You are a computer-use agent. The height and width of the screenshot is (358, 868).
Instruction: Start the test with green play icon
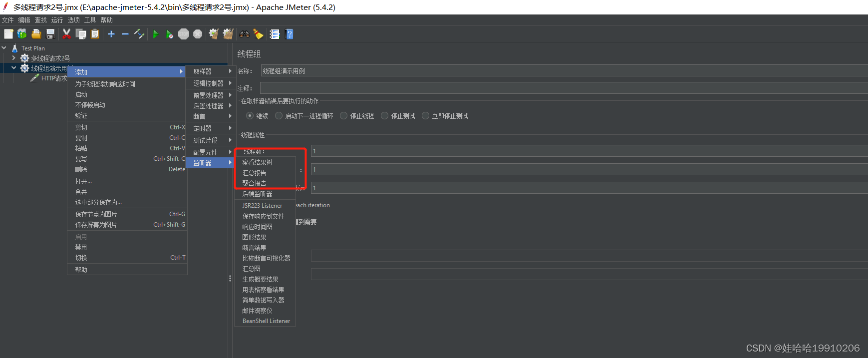[x=155, y=34]
